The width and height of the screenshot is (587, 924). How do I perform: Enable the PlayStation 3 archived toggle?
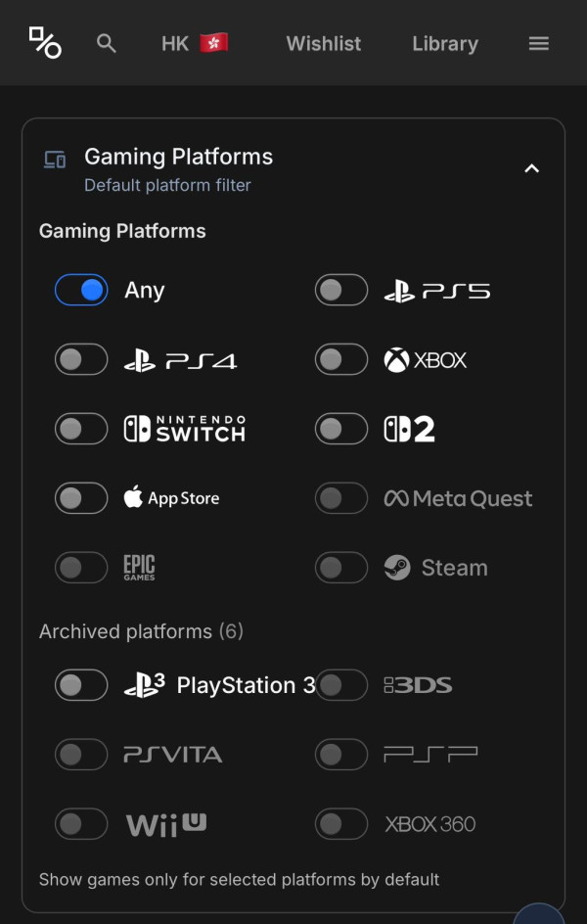pos(81,685)
